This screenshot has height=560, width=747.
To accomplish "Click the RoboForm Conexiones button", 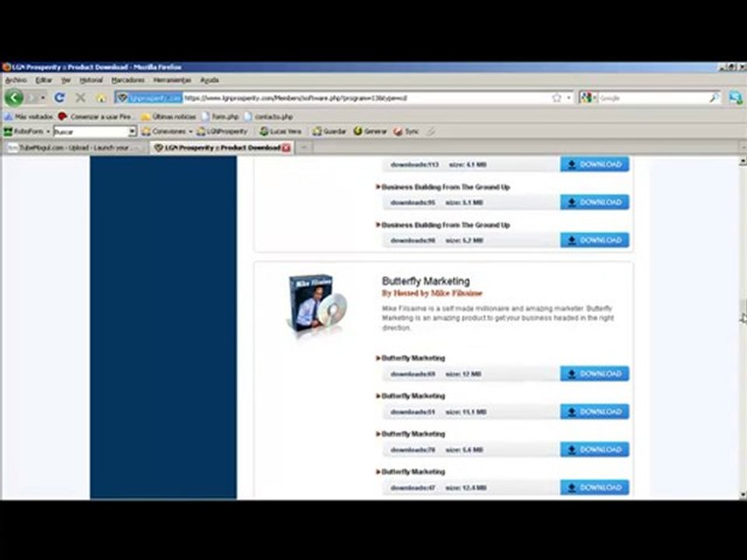I will tap(163, 131).
